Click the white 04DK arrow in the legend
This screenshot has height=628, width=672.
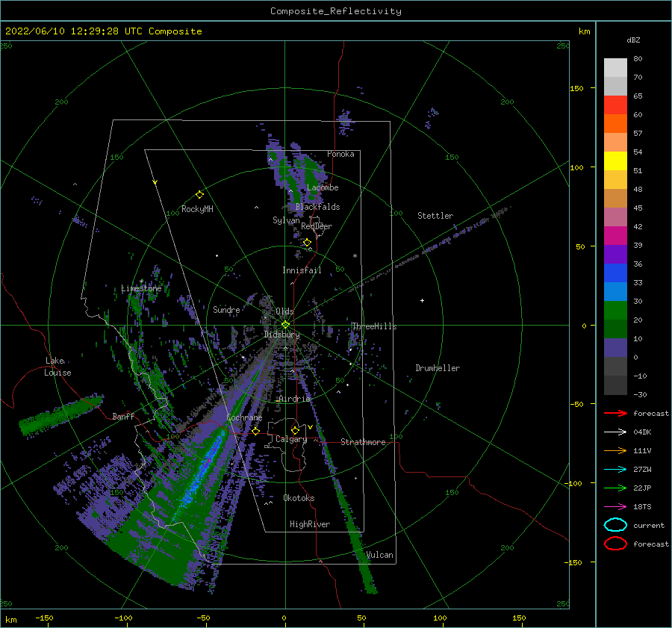coord(615,432)
